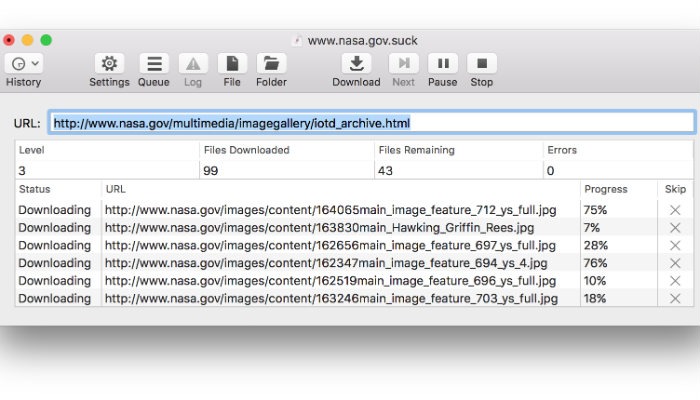Screen dimensions: 700x400
Task: Click the Errors value 0
Action: [x=550, y=171]
